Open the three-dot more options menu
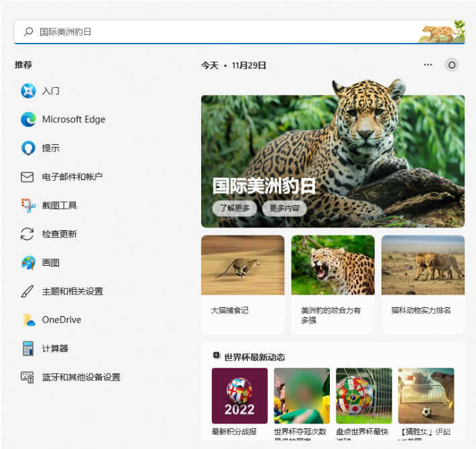Screen dimensions: 476x449 pyautogui.click(x=428, y=65)
